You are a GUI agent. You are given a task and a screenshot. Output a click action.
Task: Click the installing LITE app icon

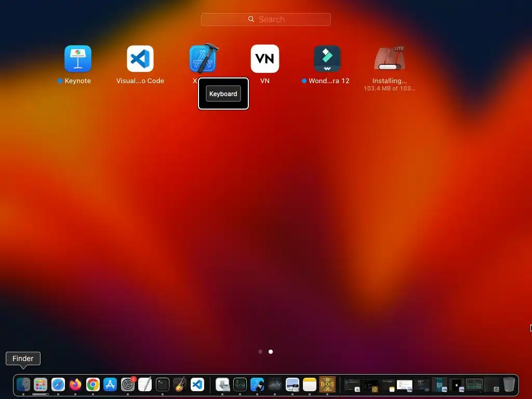click(390, 58)
